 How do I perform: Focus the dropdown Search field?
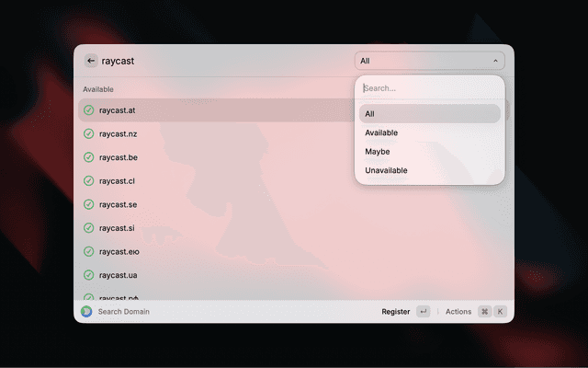pos(430,88)
